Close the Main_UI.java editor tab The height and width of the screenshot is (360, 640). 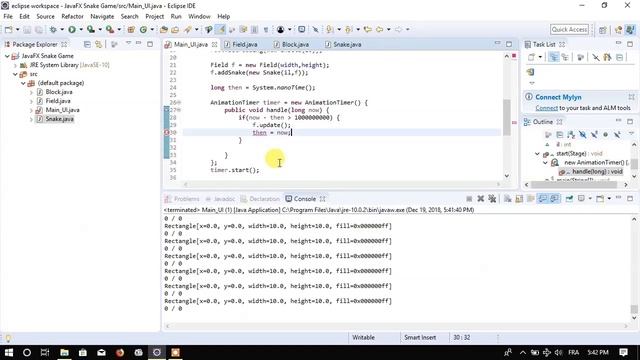tap(214, 44)
